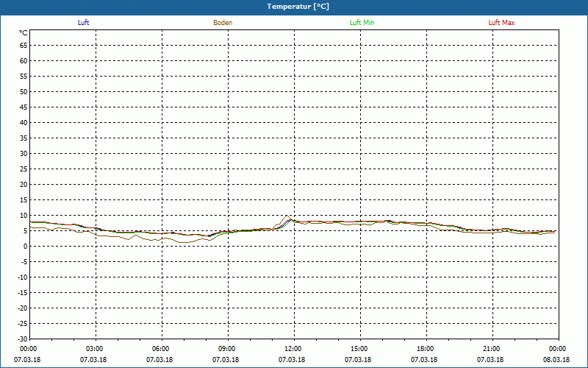The height and width of the screenshot is (368, 588).
Task: Click the 50 value on the y-axis
Action: (24, 91)
